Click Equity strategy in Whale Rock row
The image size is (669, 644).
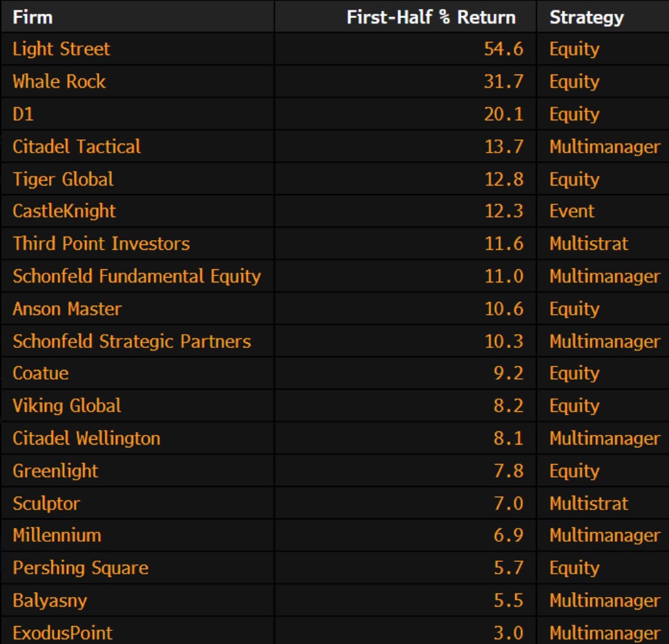point(574,82)
